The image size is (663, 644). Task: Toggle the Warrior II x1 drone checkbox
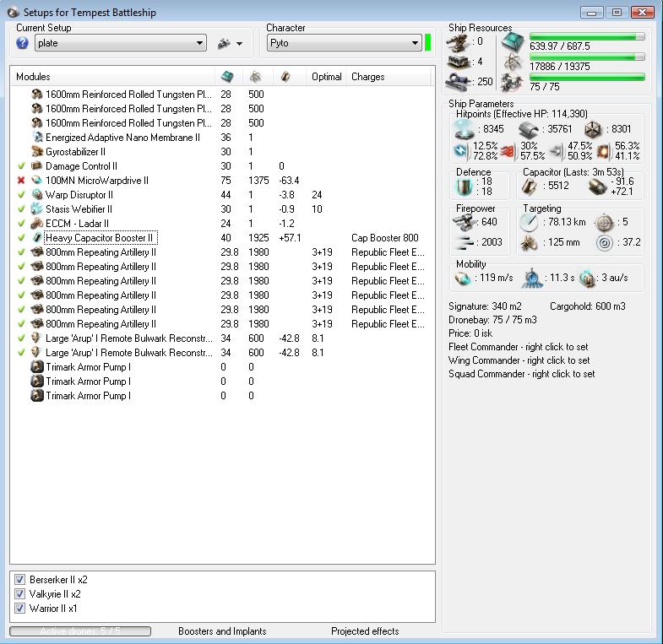click(x=19, y=608)
